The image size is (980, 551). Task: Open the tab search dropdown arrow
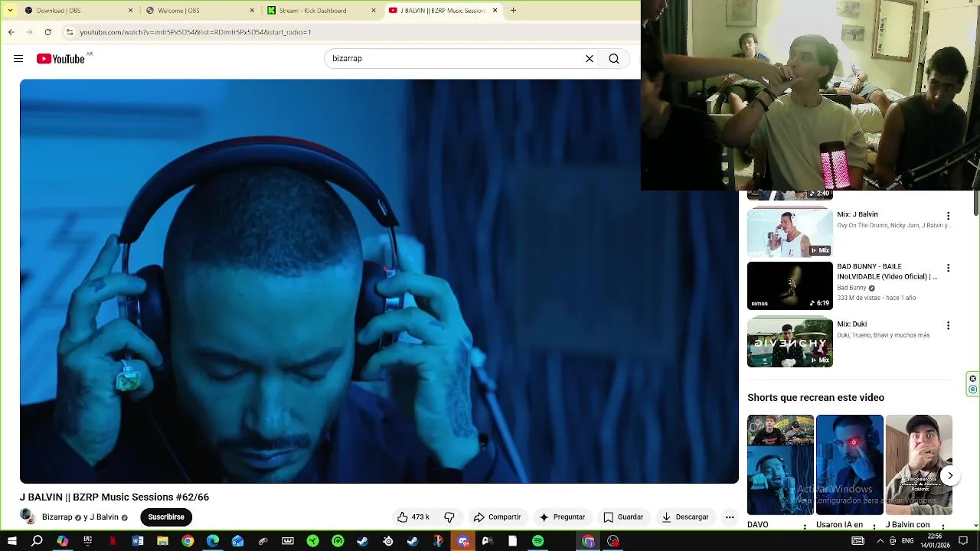pos(10,10)
